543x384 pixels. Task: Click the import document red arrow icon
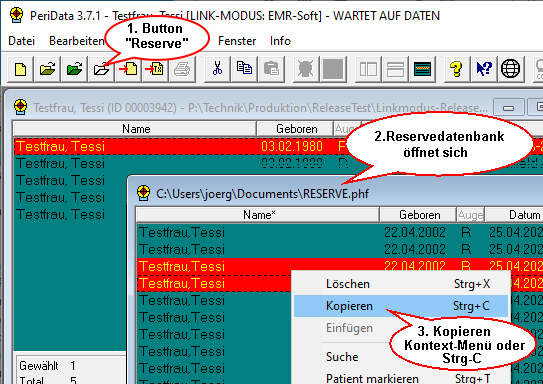(x=128, y=69)
